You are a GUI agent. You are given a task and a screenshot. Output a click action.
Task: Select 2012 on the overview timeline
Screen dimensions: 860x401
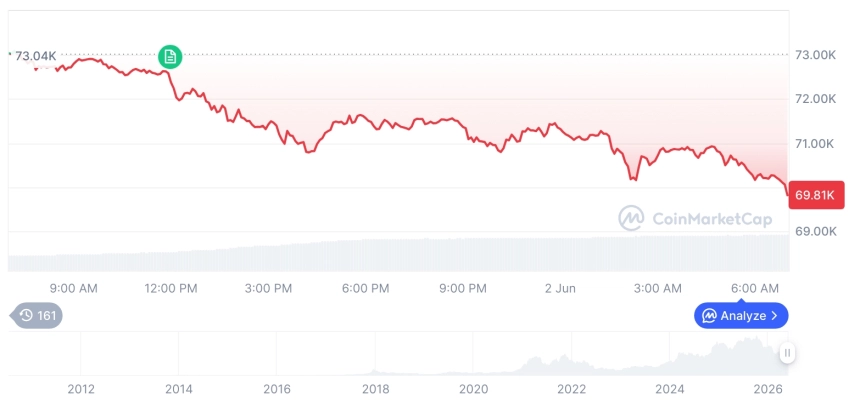[81, 389]
